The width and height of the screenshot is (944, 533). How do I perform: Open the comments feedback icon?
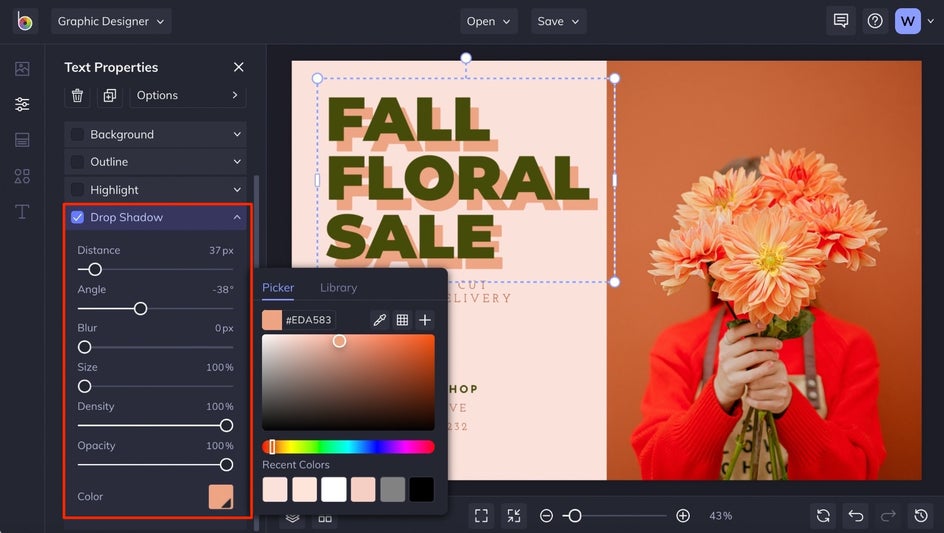[x=841, y=21]
